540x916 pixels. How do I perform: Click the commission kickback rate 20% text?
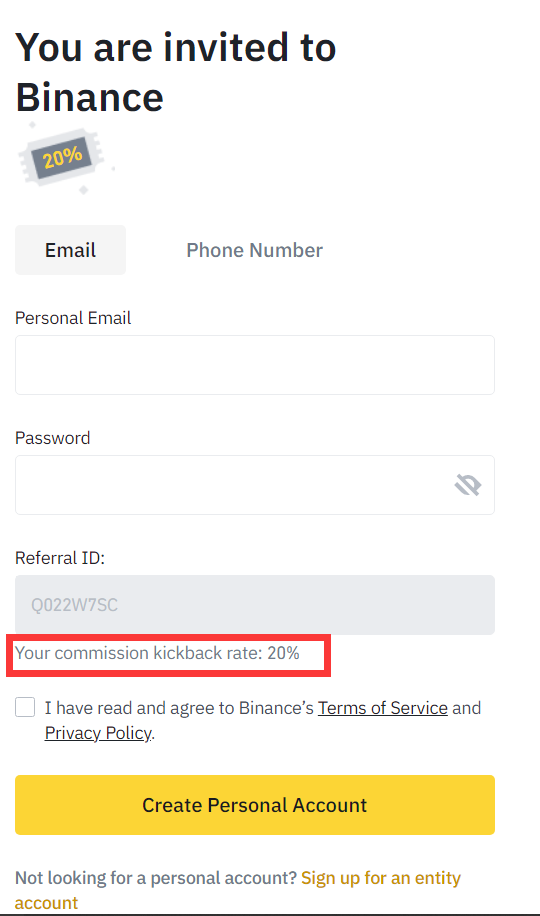point(157,653)
